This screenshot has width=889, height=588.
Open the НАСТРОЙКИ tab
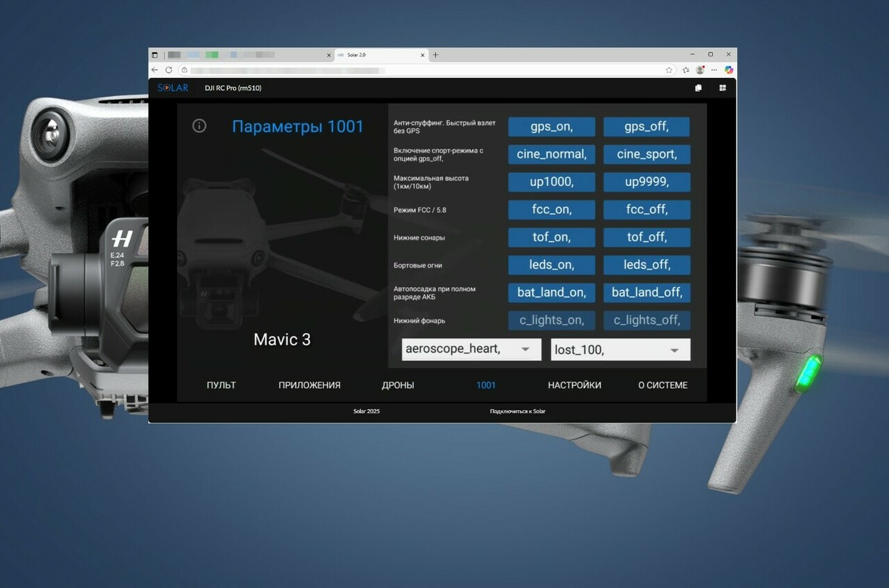pyautogui.click(x=574, y=385)
